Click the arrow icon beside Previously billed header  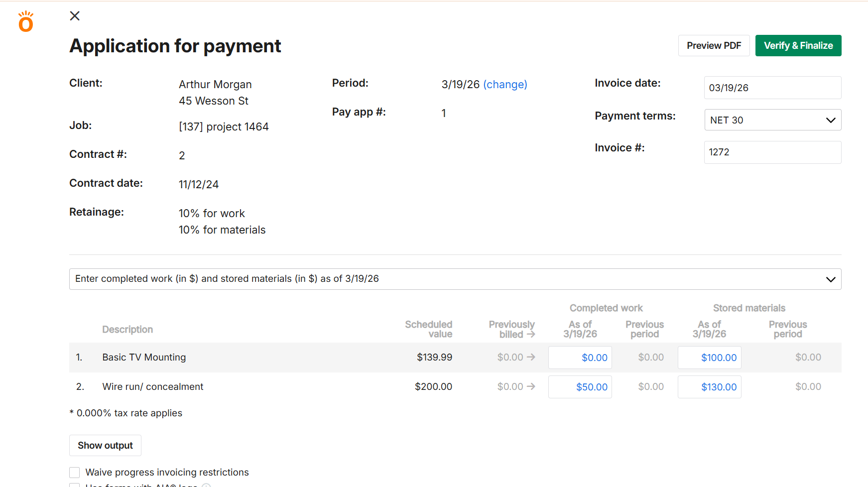[x=531, y=335]
